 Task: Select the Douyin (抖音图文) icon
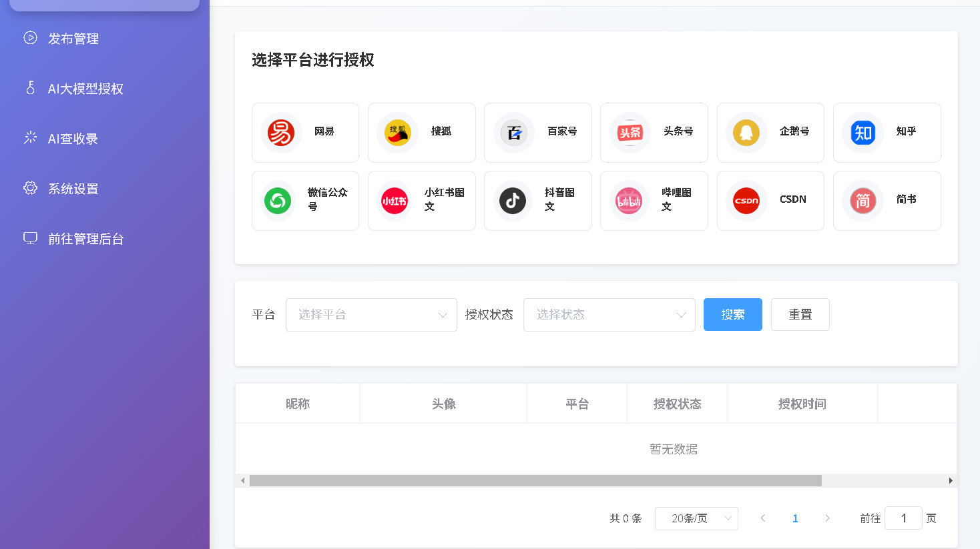513,201
